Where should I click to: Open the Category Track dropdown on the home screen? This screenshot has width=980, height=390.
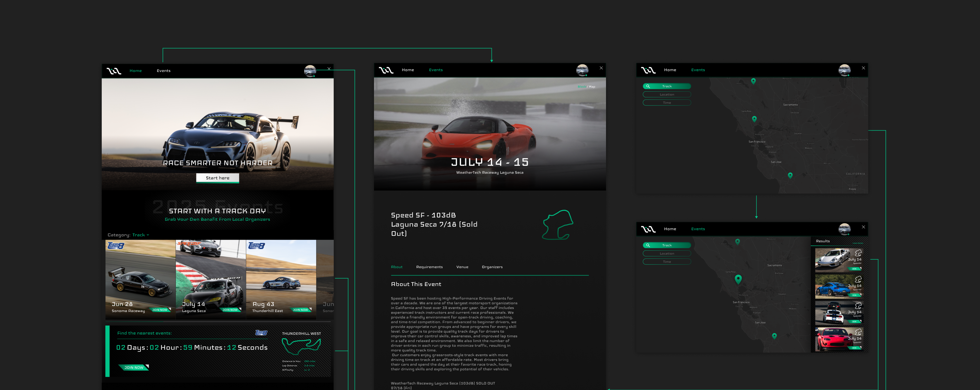pos(141,235)
